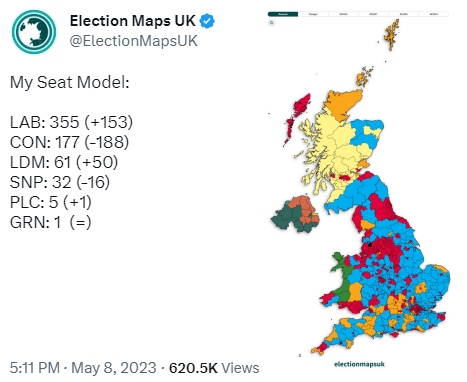Select the orange Shetland Islands on map

392,34
